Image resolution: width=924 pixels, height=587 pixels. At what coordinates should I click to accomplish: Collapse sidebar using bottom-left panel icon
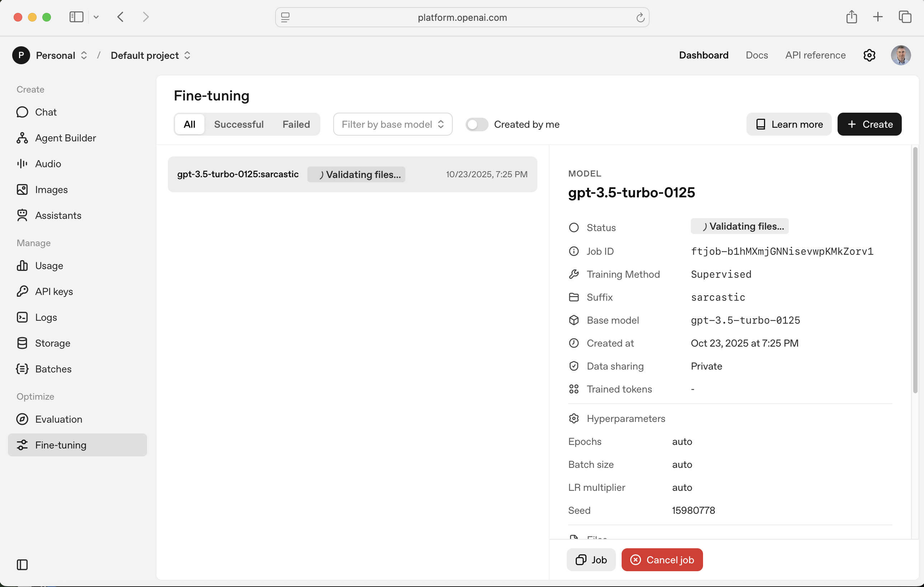(22, 564)
